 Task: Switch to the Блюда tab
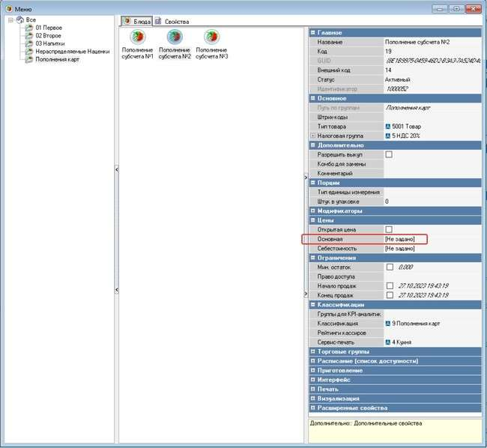pyautogui.click(x=137, y=22)
